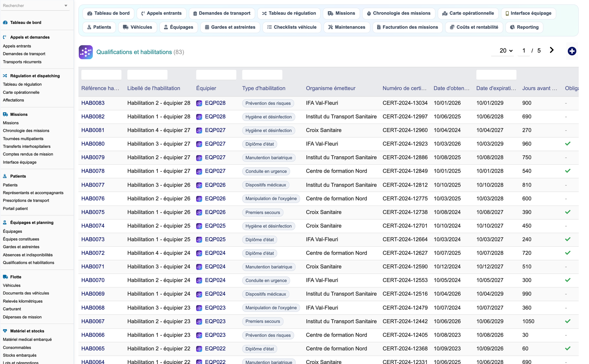Open sidebar link Transferts interhospitaliers
Image resolution: width=589 pixels, height=364 pixels.
pyautogui.click(x=27, y=146)
